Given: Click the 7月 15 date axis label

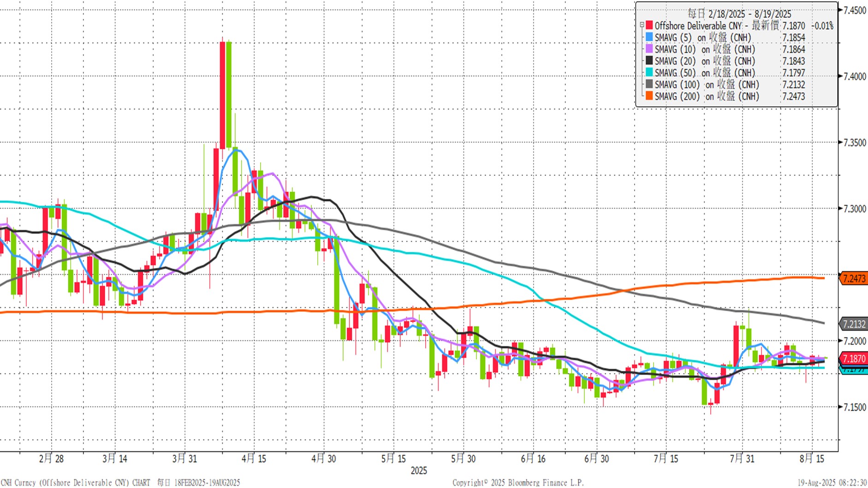Looking at the screenshot, I should tap(666, 458).
